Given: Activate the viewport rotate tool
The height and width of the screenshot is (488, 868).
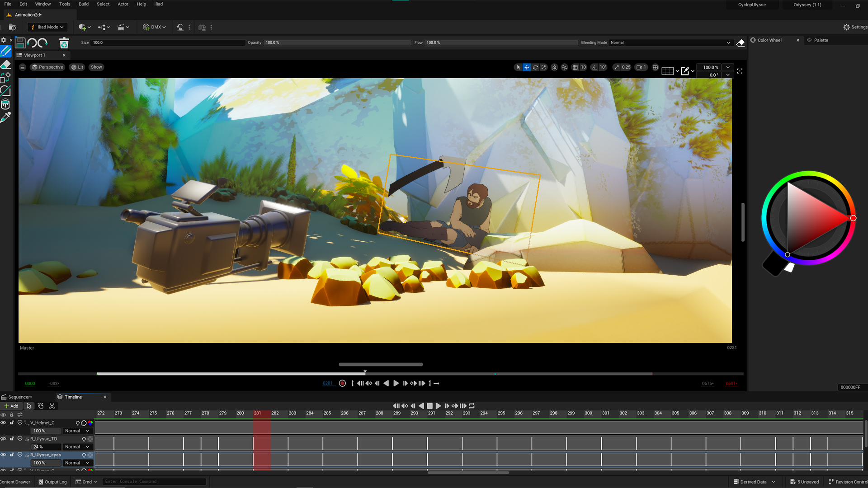Looking at the screenshot, I should pyautogui.click(x=535, y=67).
